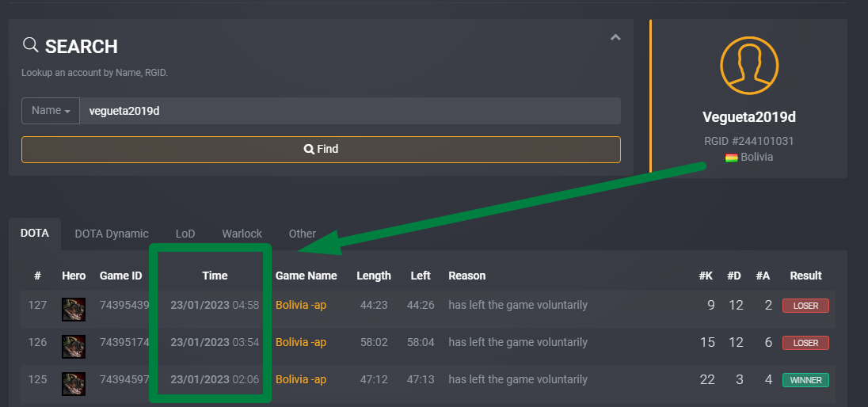This screenshot has height=407, width=868.
Task: Select game length 58:02
Action: 374,342
